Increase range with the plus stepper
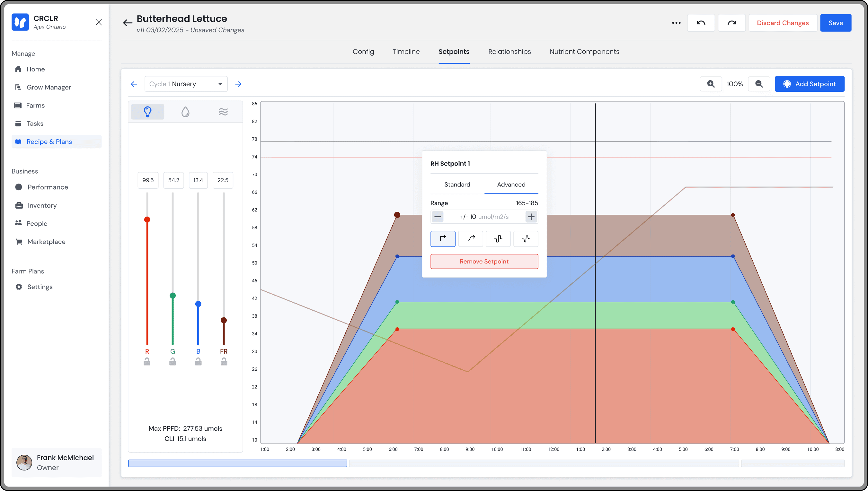The width and height of the screenshot is (868, 491). coord(531,217)
